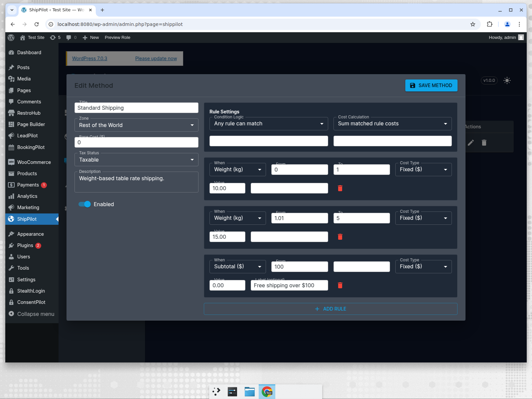
Task: Click the Analytics bar chart icon
Action: point(11,196)
